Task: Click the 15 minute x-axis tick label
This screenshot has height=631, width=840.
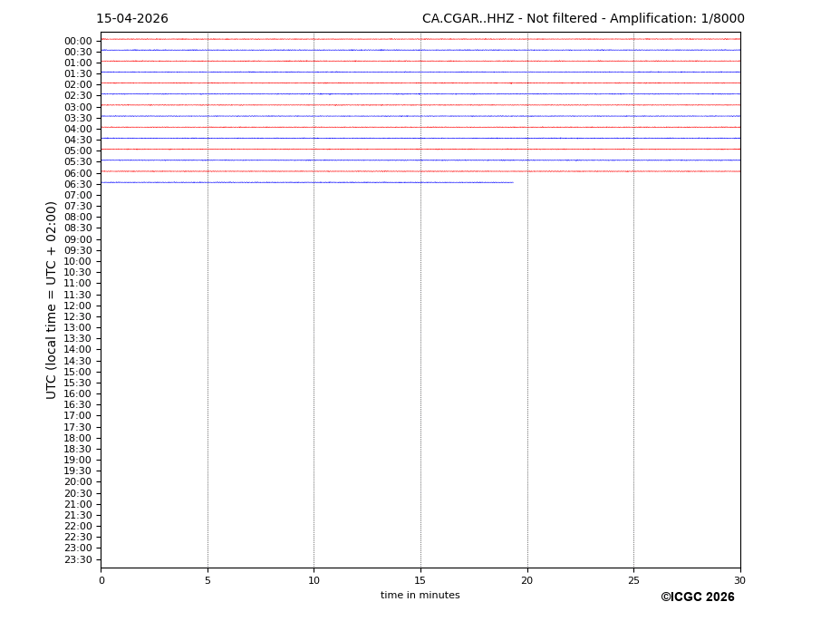Action: [420, 580]
